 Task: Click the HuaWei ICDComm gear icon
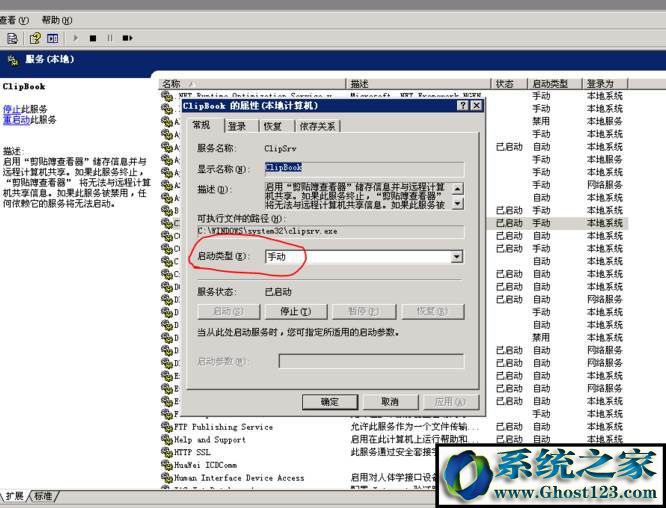(166, 465)
